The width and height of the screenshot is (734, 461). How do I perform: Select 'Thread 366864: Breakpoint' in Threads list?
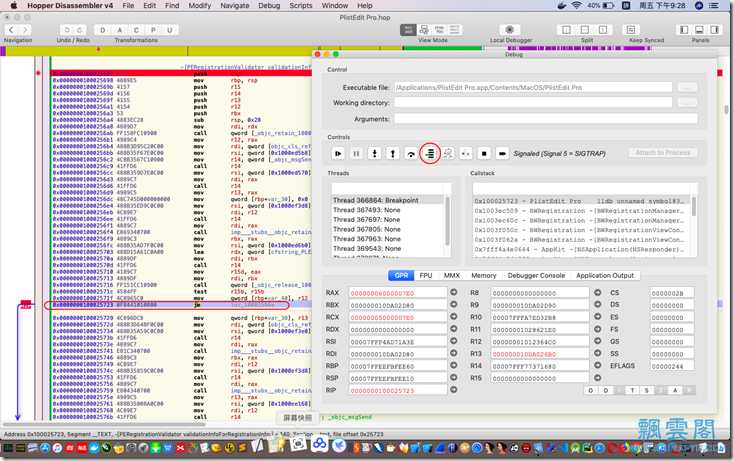388,200
